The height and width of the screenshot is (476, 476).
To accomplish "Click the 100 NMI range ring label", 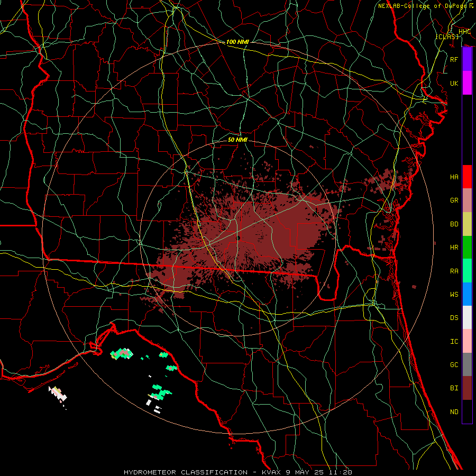I will click(x=237, y=42).
